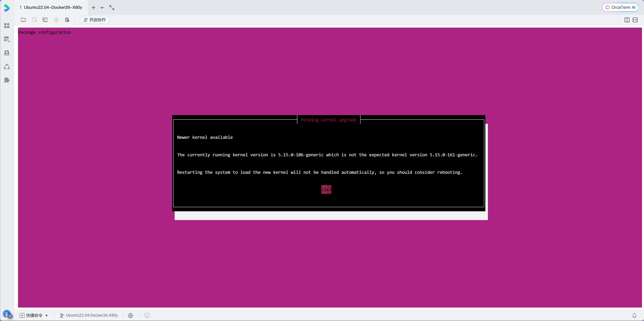Screen dimensions: 644x321
Task: Take a terminal screenshot
Action: [x=67, y=20]
